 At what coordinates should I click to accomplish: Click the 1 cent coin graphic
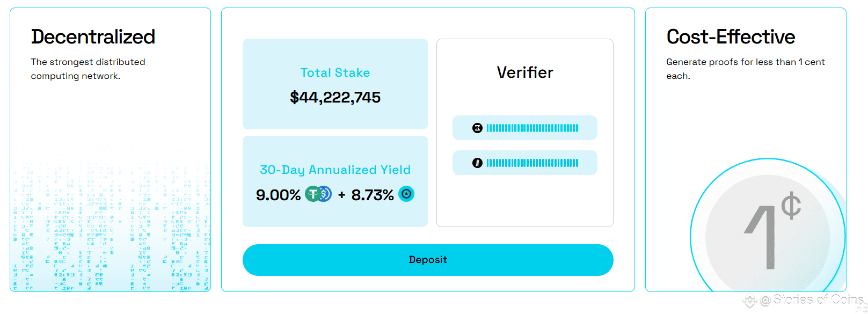[768, 225]
